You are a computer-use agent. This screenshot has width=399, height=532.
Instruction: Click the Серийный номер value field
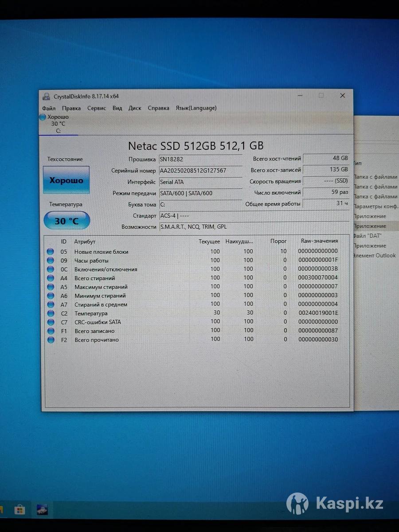click(x=200, y=171)
